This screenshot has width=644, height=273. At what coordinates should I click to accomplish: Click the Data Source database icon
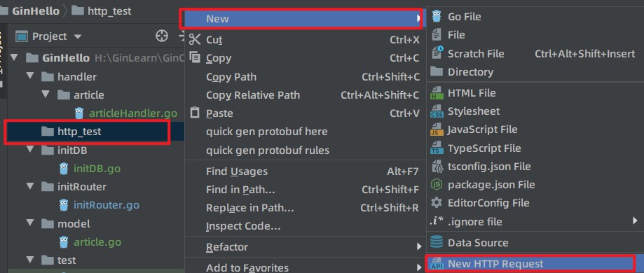[436, 243]
